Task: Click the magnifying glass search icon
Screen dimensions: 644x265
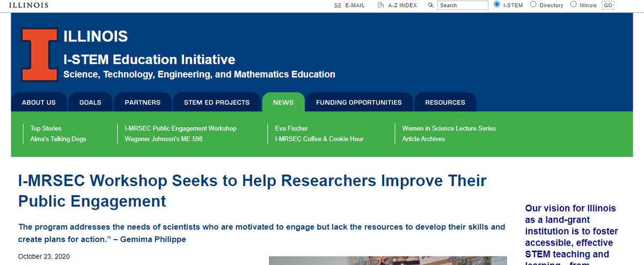Action: [430, 5]
